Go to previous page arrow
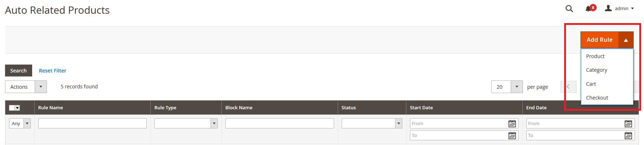This screenshot has width=644, height=145. (568, 87)
